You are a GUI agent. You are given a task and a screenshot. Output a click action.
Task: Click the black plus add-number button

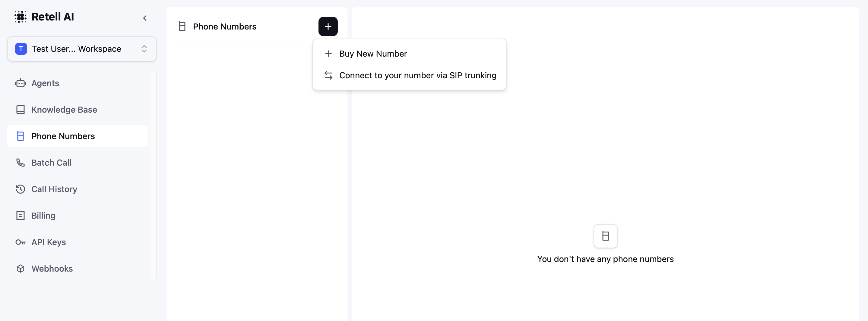[328, 26]
